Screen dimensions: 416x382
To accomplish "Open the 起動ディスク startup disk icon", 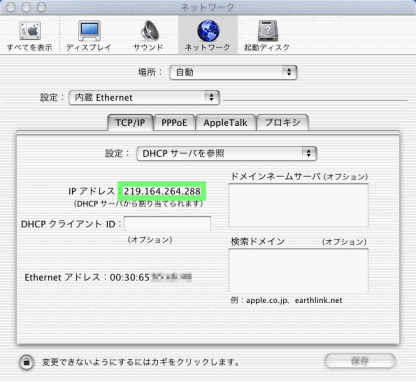I will (x=267, y=36).
